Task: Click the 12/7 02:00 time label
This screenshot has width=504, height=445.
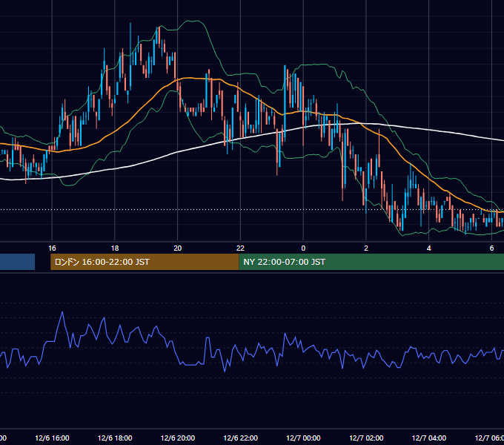Action: 366,438
